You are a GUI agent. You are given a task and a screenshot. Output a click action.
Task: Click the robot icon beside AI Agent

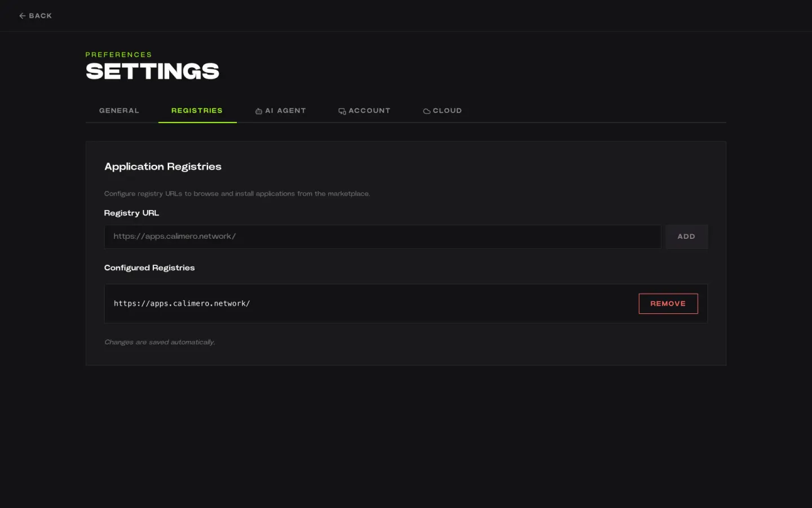[259, 111]
